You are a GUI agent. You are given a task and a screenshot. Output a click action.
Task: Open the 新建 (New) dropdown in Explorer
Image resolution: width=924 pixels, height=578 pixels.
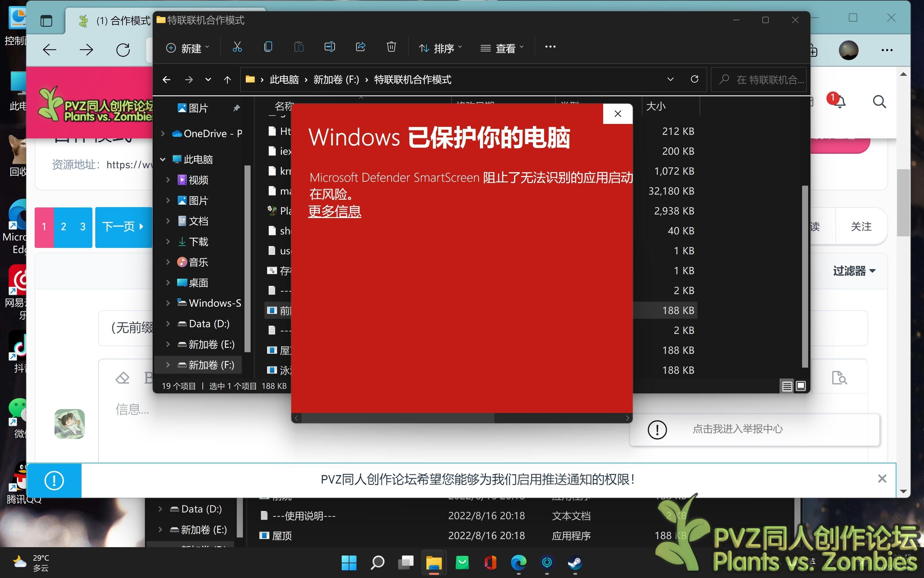pyautogui.click(x=187, y=48)
